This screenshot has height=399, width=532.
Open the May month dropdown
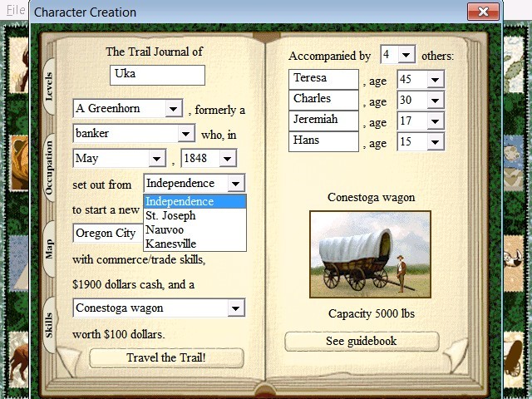[157, 159]
